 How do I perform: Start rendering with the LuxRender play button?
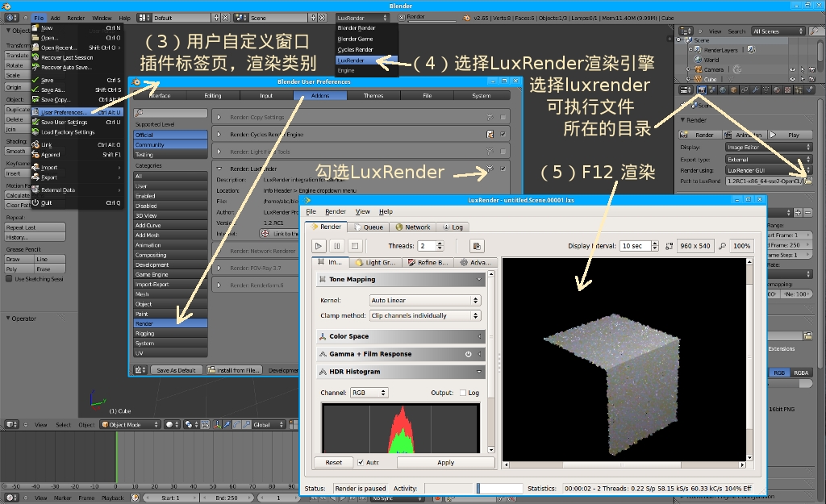[x=319, y=246]
